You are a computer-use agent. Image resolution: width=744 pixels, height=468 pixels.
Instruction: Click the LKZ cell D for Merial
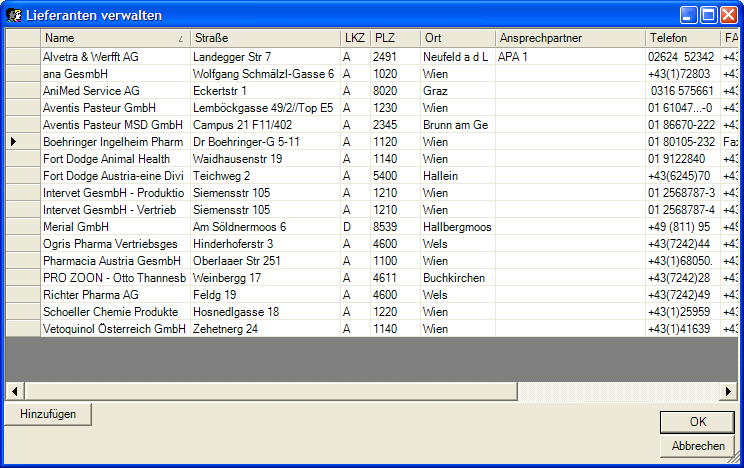point(355,227)
